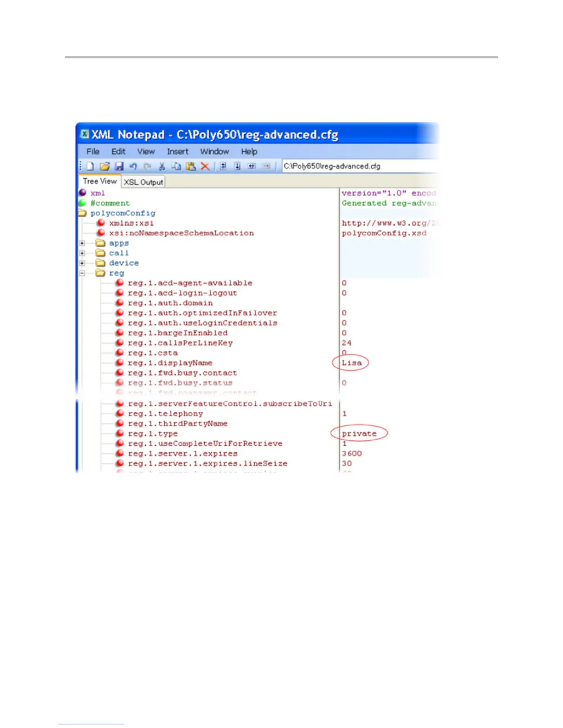Image resolution: width=563 pixels, height=728 pixels.
Task: Click the red X Delete icon
Action: tap(205, 166)
